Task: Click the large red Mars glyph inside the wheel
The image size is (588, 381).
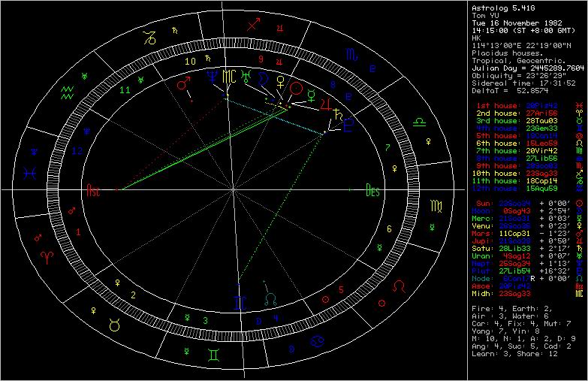Action: [184, 83]
